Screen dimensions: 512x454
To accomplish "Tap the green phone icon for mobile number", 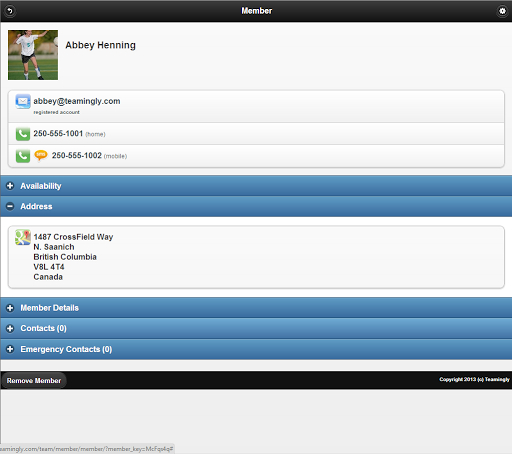I will 23,156.
